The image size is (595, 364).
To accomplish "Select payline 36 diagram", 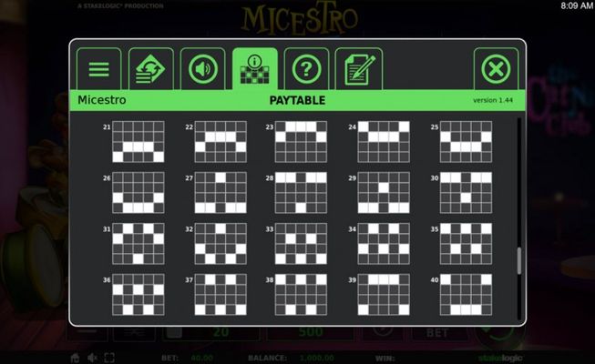I will click(x=138, y=295).
